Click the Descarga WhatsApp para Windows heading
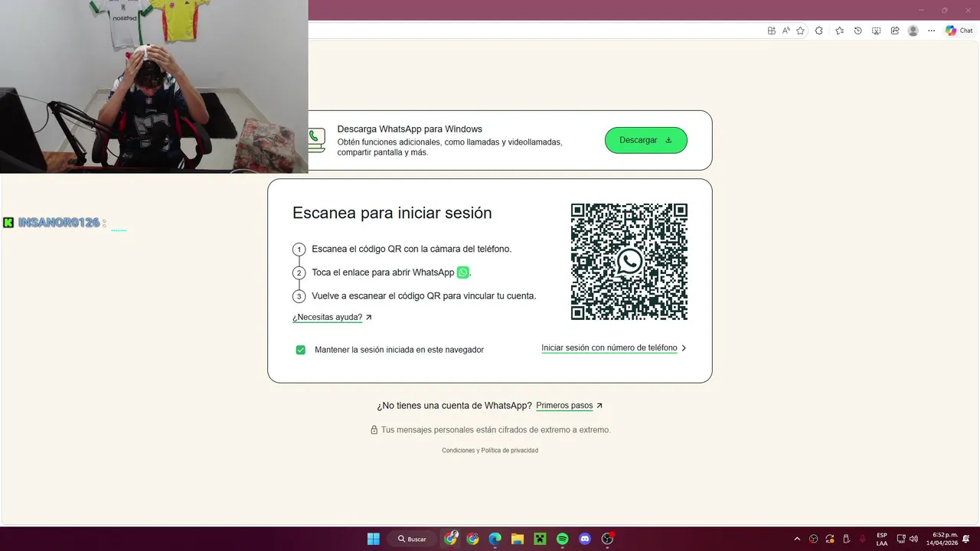The height and width of the screenshot is (551, 980). pos(410,129)
